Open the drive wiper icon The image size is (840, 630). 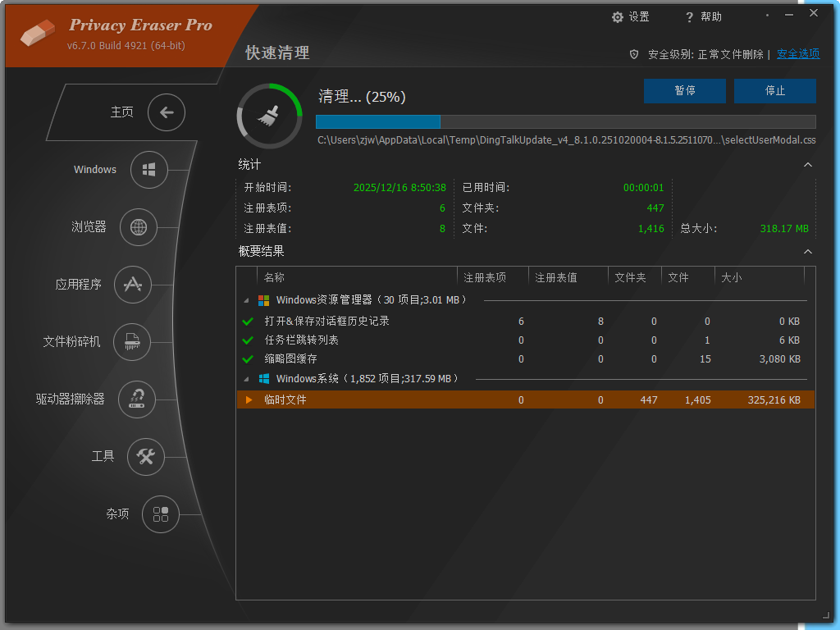pyautogui.click(x=137, y=399)
